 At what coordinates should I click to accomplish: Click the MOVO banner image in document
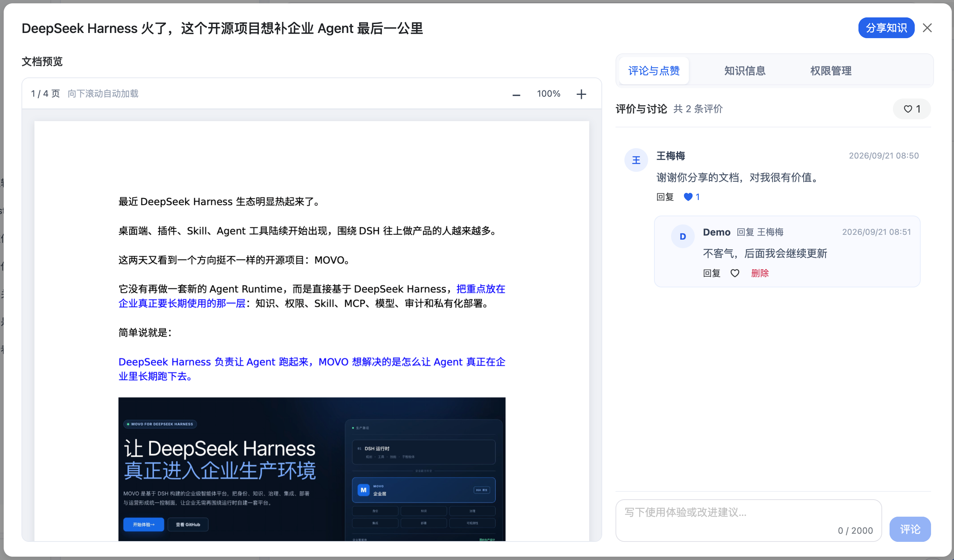311,469
